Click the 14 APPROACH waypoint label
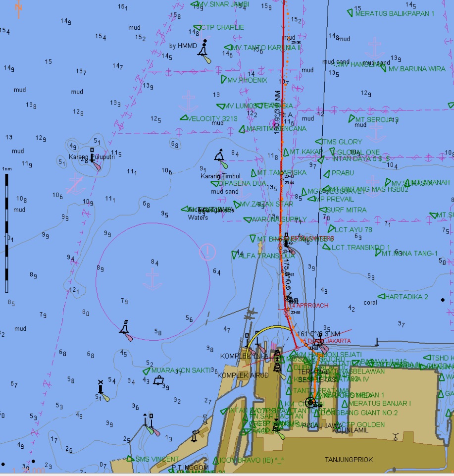Screen dimensions: 454x476 pos(309,306)
